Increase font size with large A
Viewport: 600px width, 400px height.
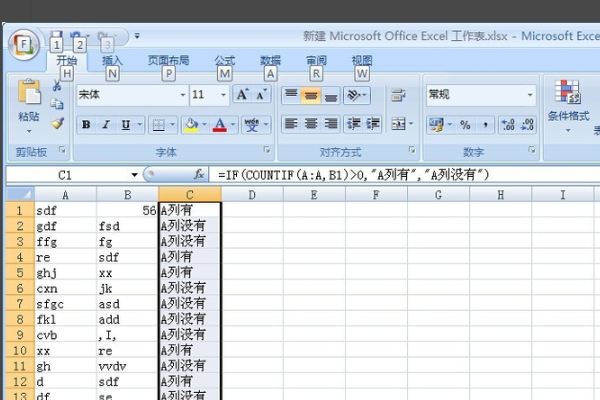tap(242, 94)
